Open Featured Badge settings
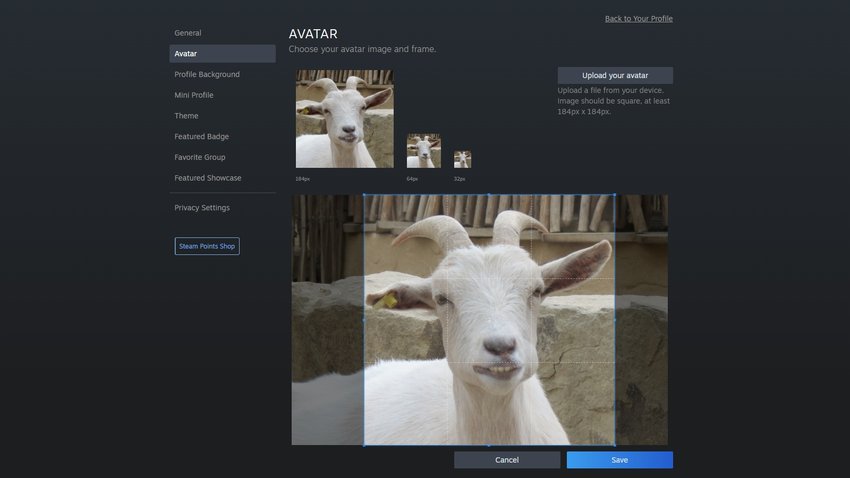850x478 pixels. 201,137
